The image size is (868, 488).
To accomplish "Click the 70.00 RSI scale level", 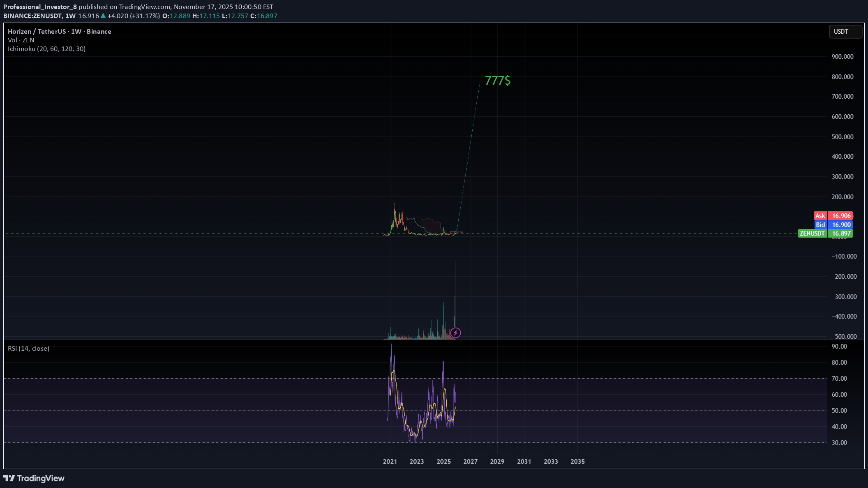I will pyautogui.click(x=839, y=379).
